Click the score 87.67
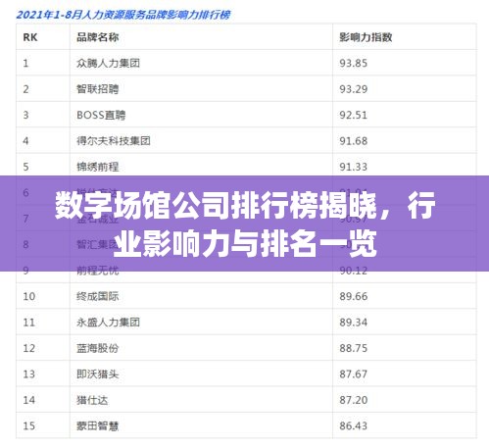Screen dimensions: 489x448 point(354,374)
